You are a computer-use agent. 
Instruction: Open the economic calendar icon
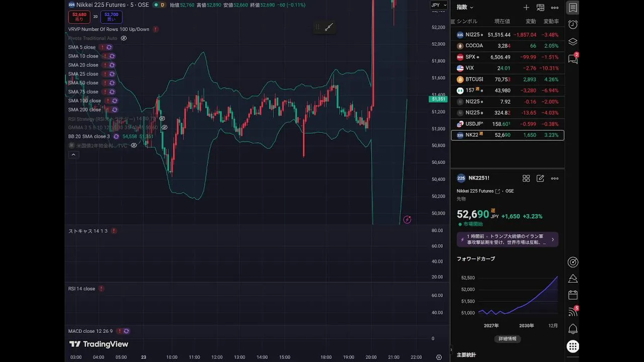(573, 295)
